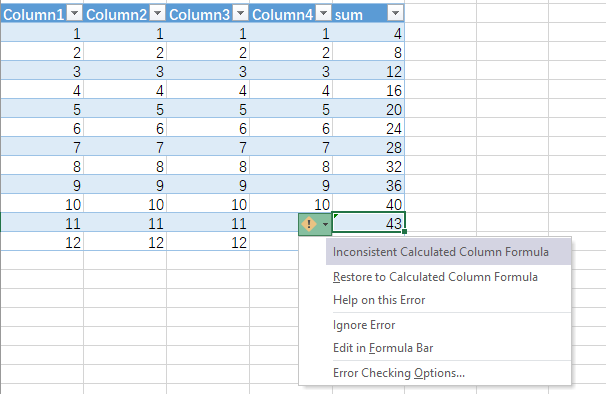Select the Column3 cell with value 10
The width and height of the screenshot is (606, 394).
pos(208,204)
